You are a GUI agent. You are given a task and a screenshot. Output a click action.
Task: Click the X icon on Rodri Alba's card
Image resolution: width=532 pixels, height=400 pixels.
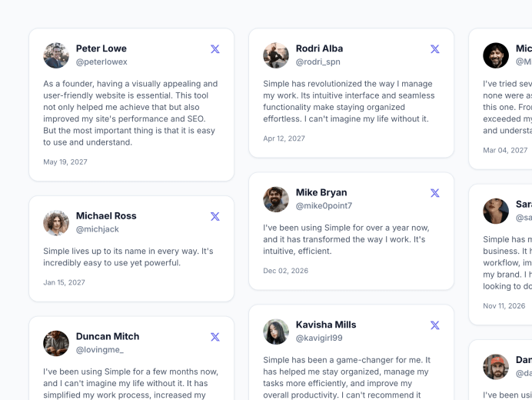click(435, 49)
